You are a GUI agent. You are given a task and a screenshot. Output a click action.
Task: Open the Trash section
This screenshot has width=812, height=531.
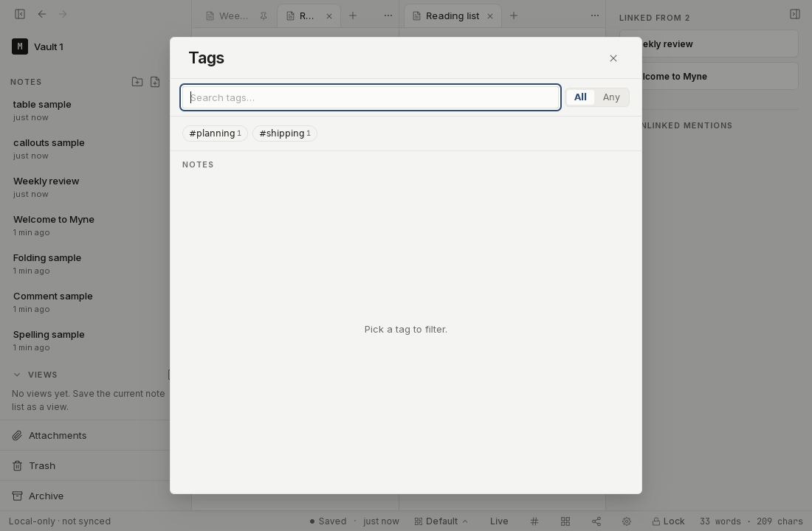pyautogui.click(x=85, y=466)
